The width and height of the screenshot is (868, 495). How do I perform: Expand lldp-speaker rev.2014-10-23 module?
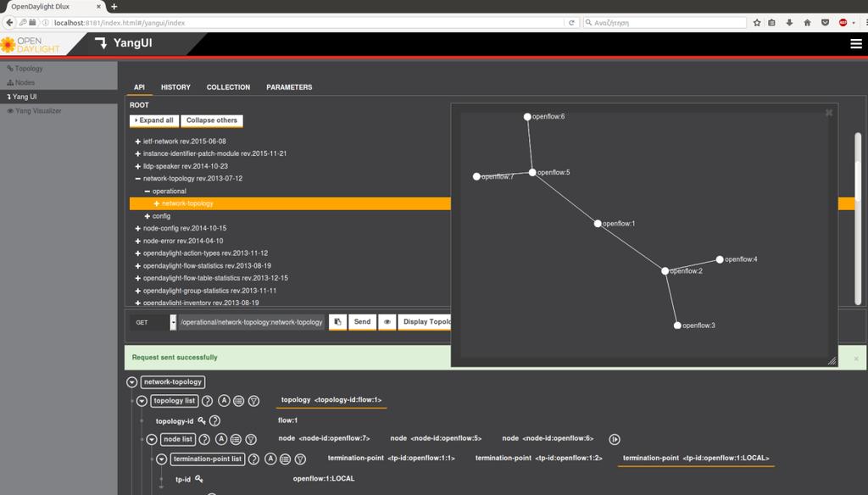pos(138,166)
